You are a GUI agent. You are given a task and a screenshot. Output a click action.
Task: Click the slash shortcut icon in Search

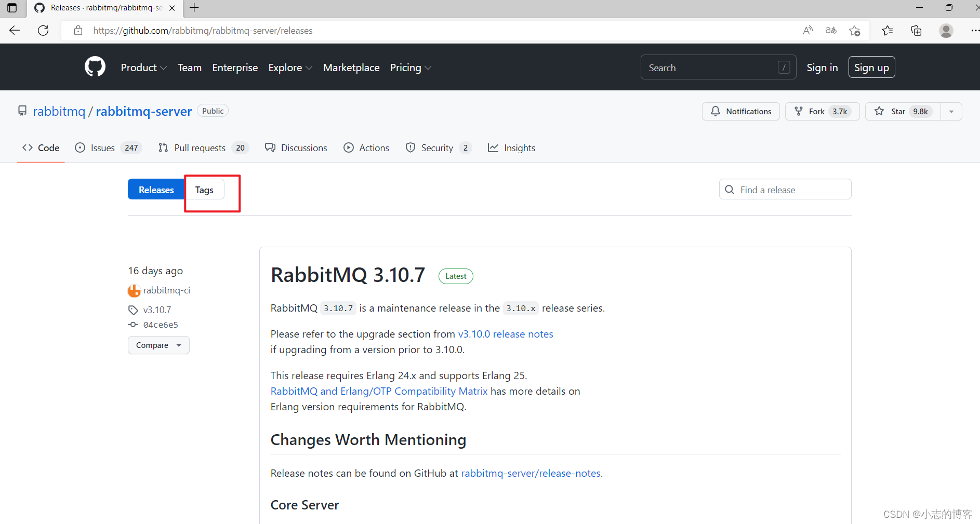[x=784, y=68]
